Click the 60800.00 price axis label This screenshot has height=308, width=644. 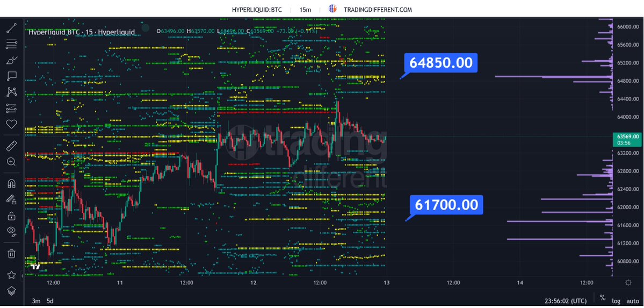click(x=628, y=261)
